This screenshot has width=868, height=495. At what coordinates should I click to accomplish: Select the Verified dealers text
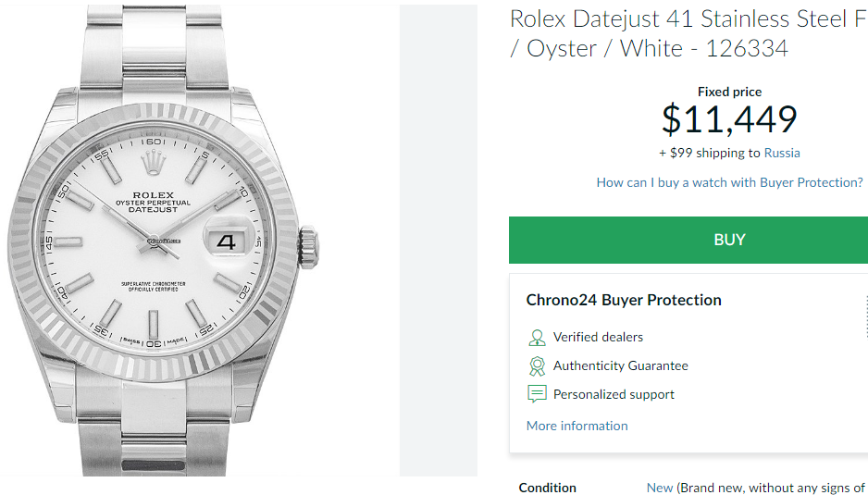tap(598, 338)
